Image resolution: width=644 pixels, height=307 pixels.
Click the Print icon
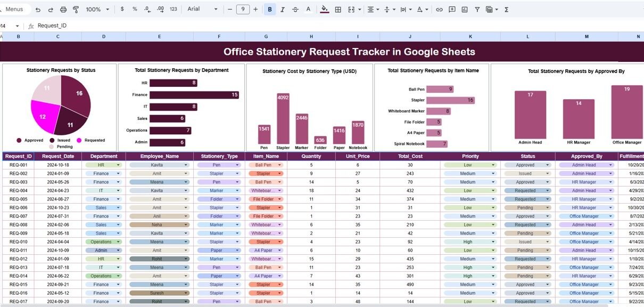coord(63,10)
